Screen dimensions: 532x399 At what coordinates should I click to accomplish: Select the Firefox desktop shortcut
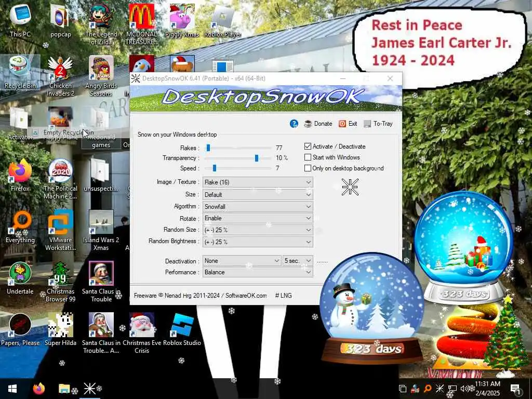pyautogui.click(x=20, y=176)
